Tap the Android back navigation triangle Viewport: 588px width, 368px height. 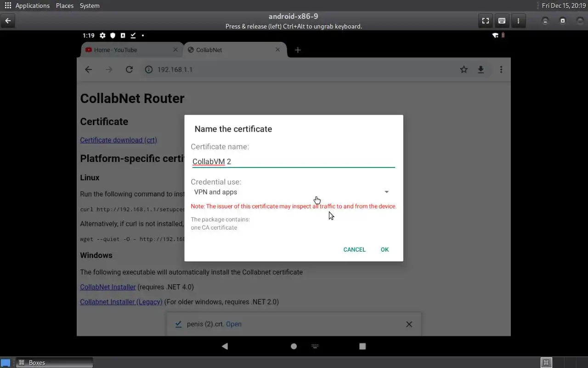[225, 346]
